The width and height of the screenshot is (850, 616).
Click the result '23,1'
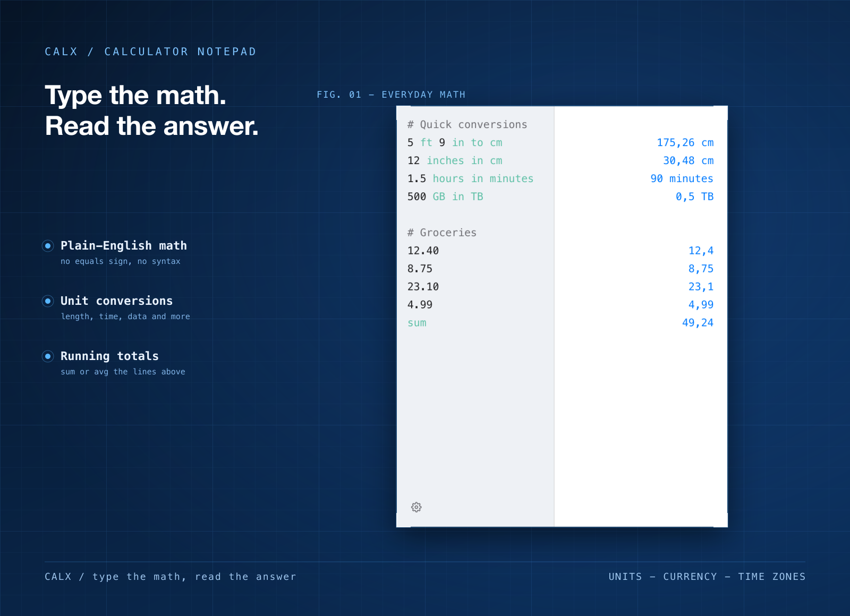(701, 287)
